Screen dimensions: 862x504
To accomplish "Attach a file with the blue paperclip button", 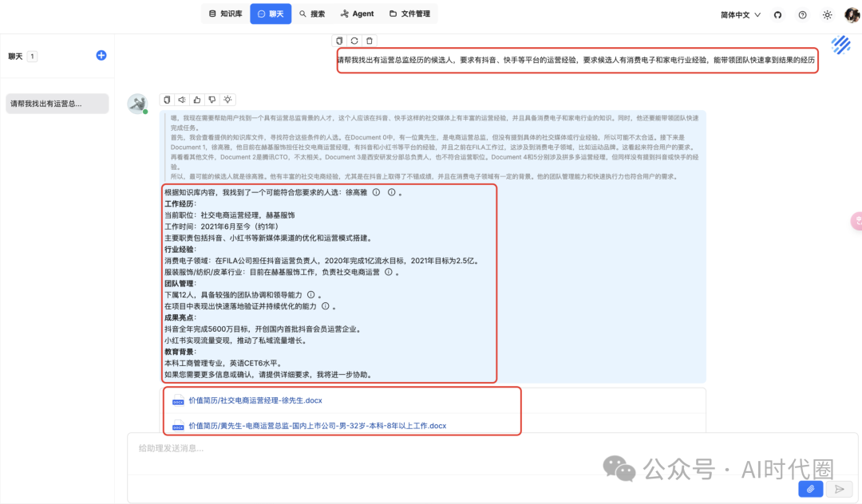I will tap(810, 489).
